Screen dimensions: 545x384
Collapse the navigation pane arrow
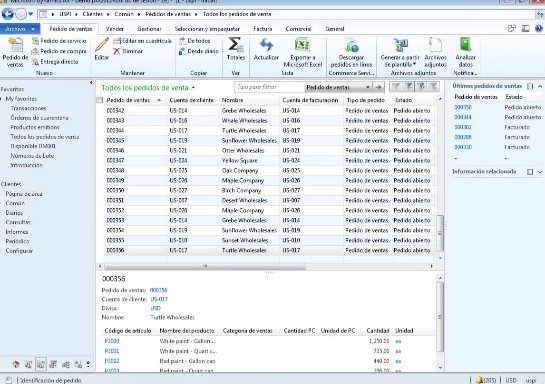click(x=91, y=83)
